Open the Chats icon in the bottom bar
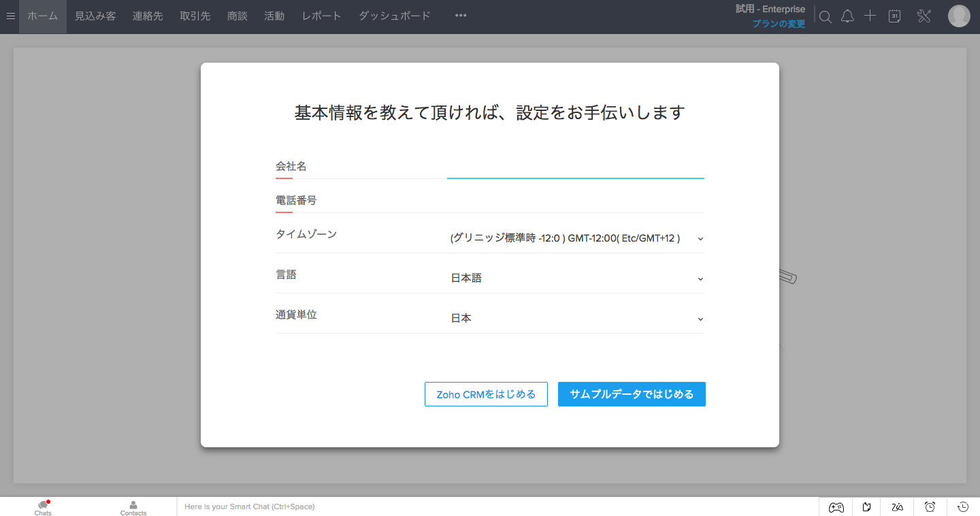The height and width of the screenshot is (516, 980). (x=44, y=507)
